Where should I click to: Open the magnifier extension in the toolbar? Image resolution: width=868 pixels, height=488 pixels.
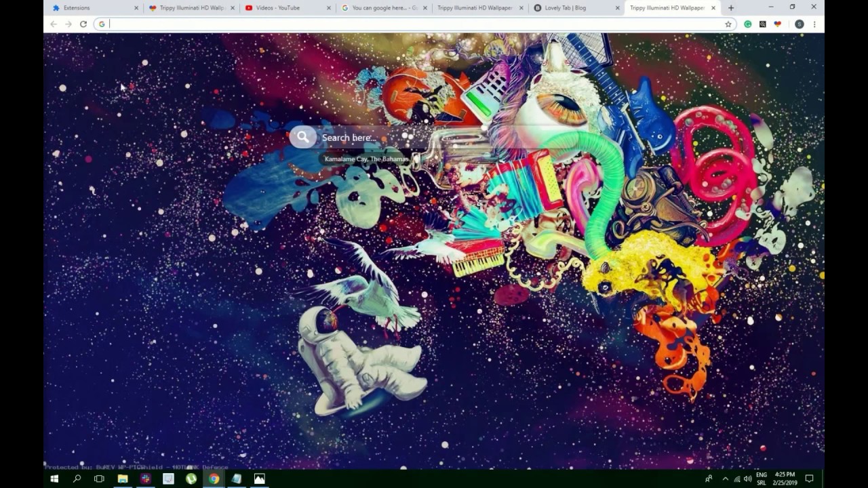763,24
